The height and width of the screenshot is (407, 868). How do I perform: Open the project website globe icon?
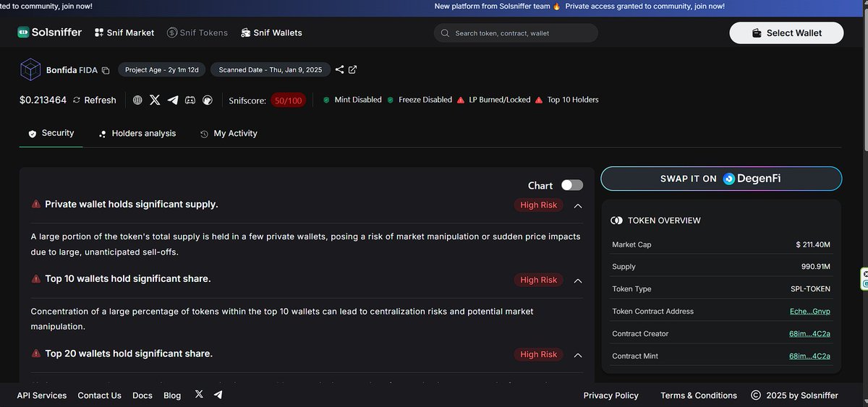[x=137, y=100]
